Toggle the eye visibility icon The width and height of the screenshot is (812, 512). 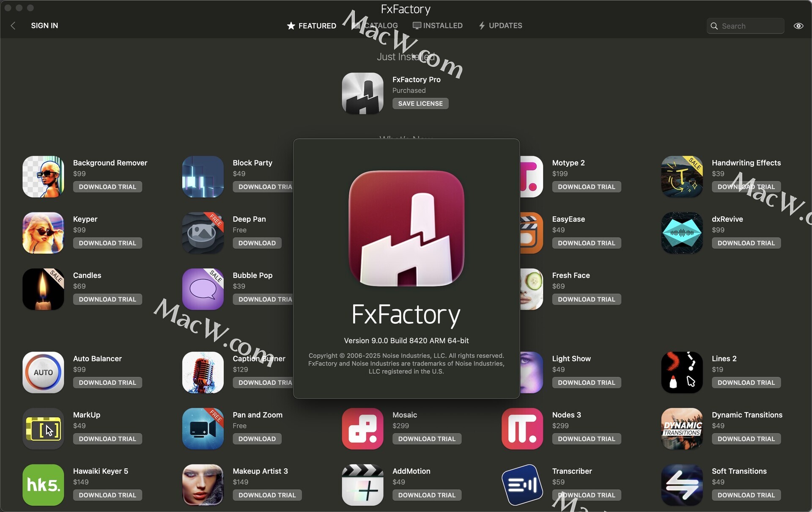tap(798, 26)
